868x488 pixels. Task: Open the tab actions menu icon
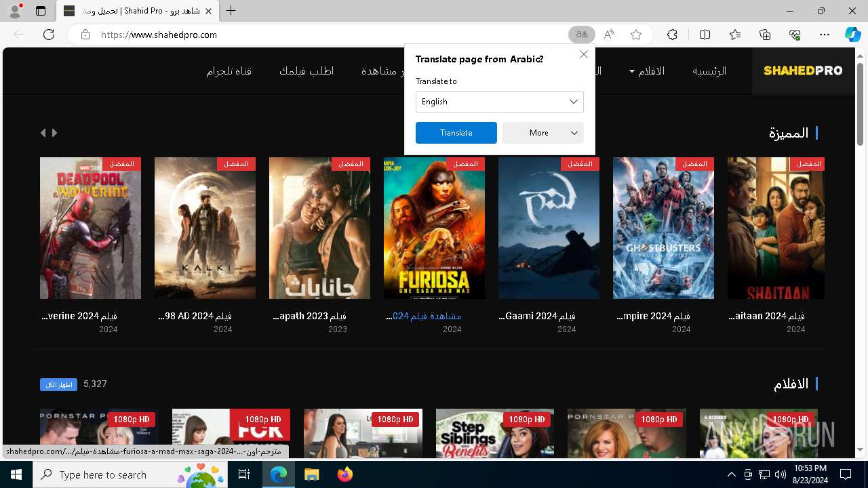tap(41, 11)
